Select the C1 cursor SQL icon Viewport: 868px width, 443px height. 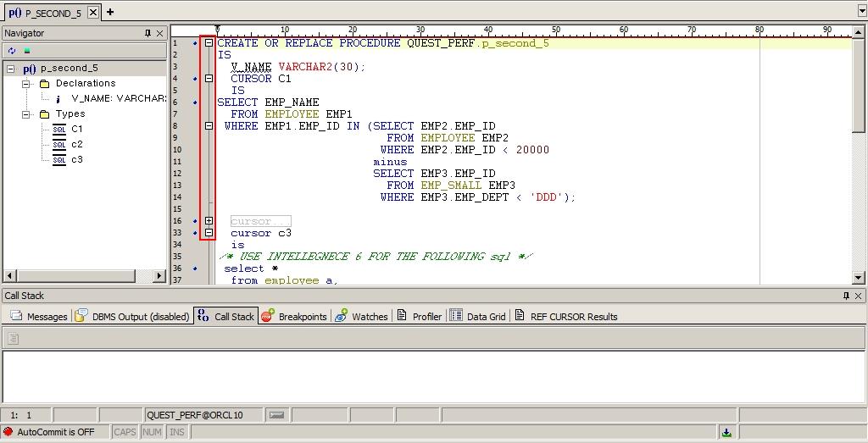click(59, 130)
